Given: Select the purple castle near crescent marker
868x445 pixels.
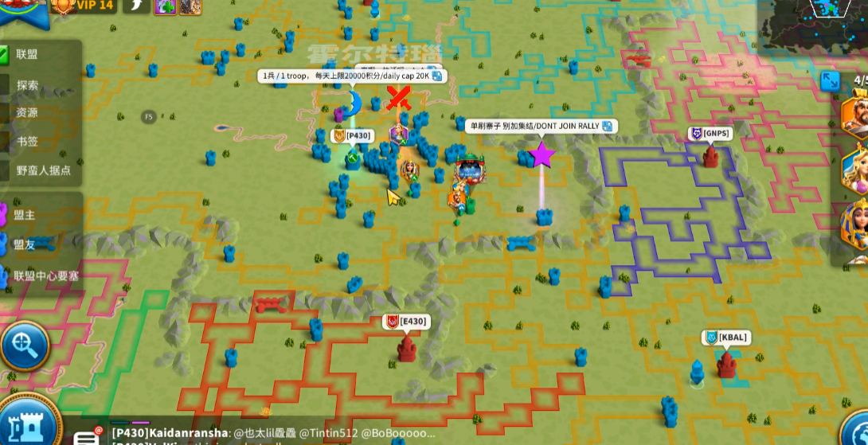Looking at the screenshot, I should coord(338,115).
